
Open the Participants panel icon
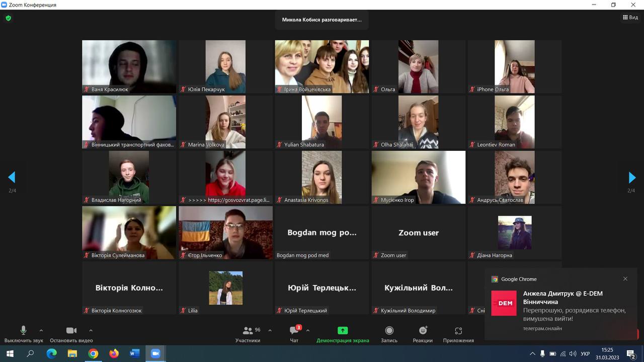click(248, 331)
